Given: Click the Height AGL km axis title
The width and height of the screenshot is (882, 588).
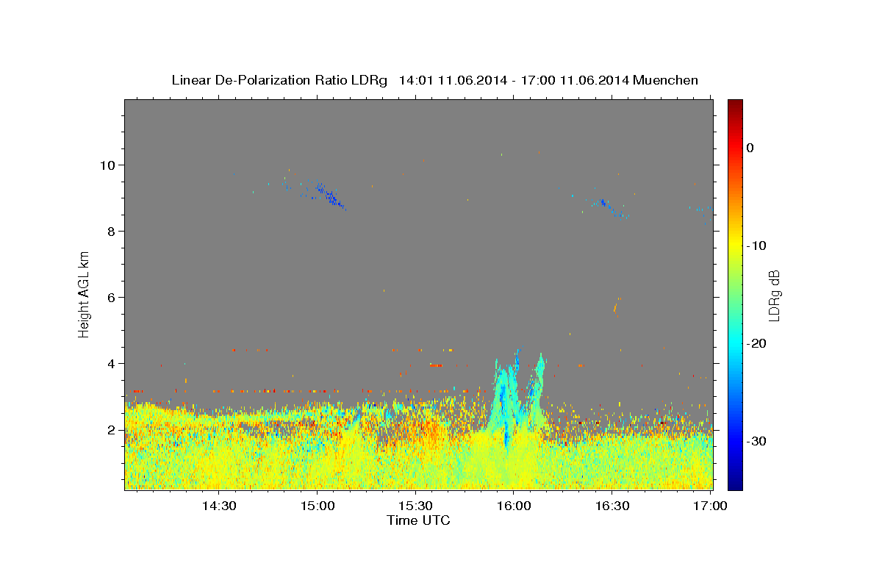Looking at the screenshot, I should (x=84, y=294).
